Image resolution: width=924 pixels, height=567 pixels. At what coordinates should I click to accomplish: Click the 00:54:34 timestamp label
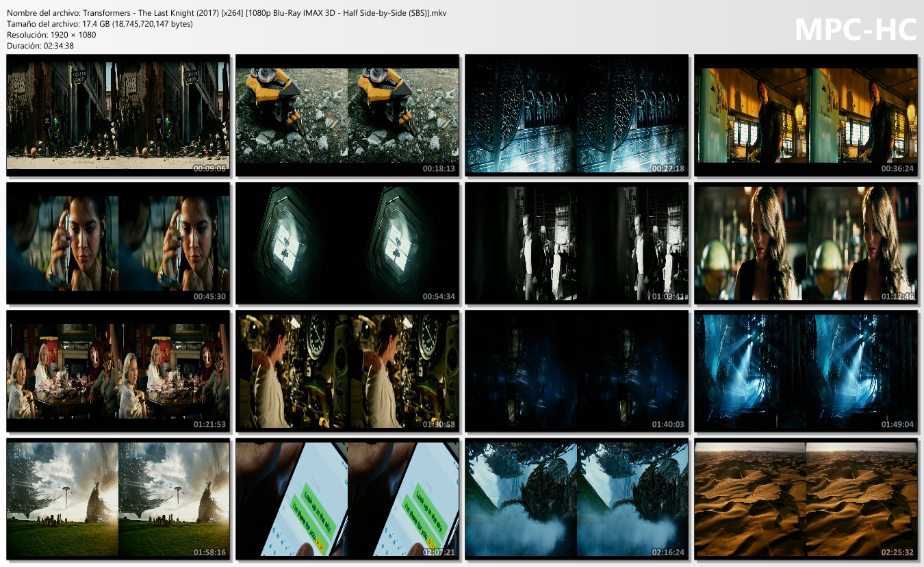pyautogui.click(x=439, y=296)
